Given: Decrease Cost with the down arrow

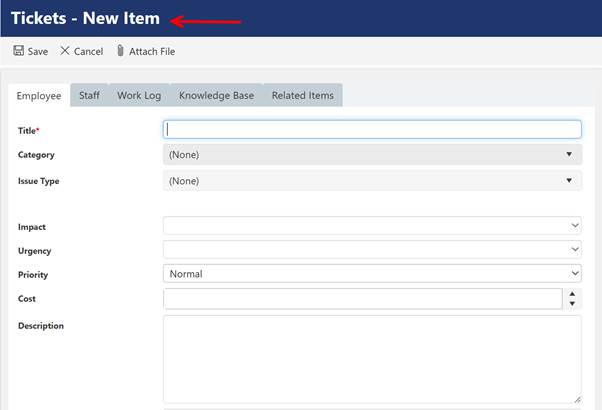Looking at the screenshot, I should click(572, 304).
